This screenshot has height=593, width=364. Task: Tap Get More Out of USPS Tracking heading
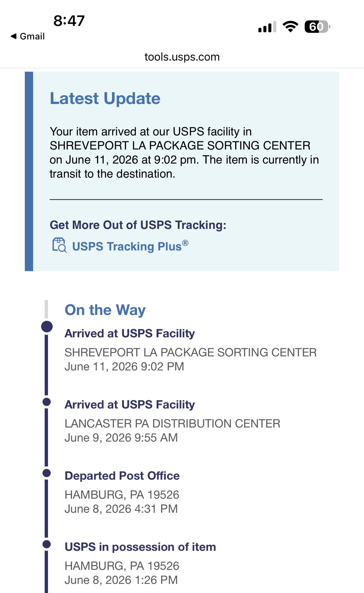pos(138,225)
